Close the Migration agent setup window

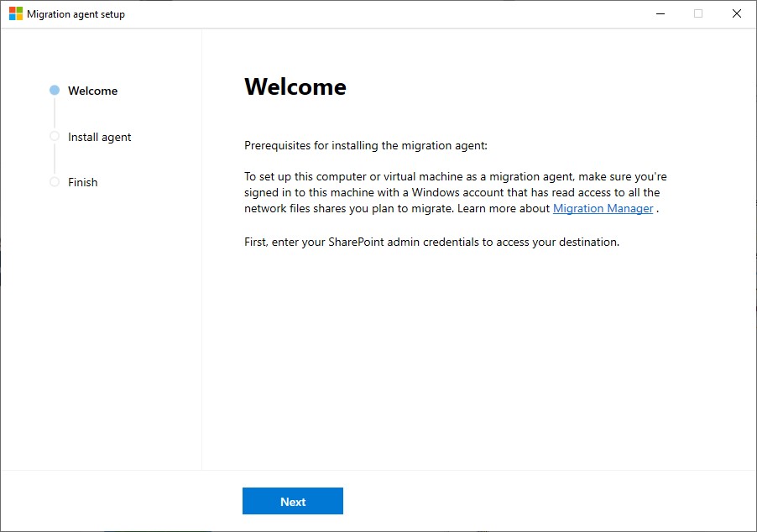click(736, 14)
